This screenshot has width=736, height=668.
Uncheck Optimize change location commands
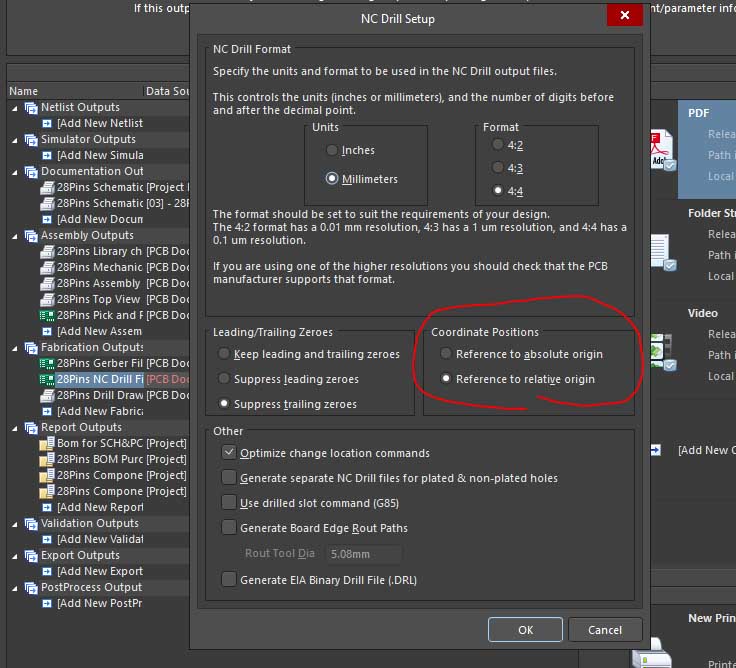tap(230, 453)
